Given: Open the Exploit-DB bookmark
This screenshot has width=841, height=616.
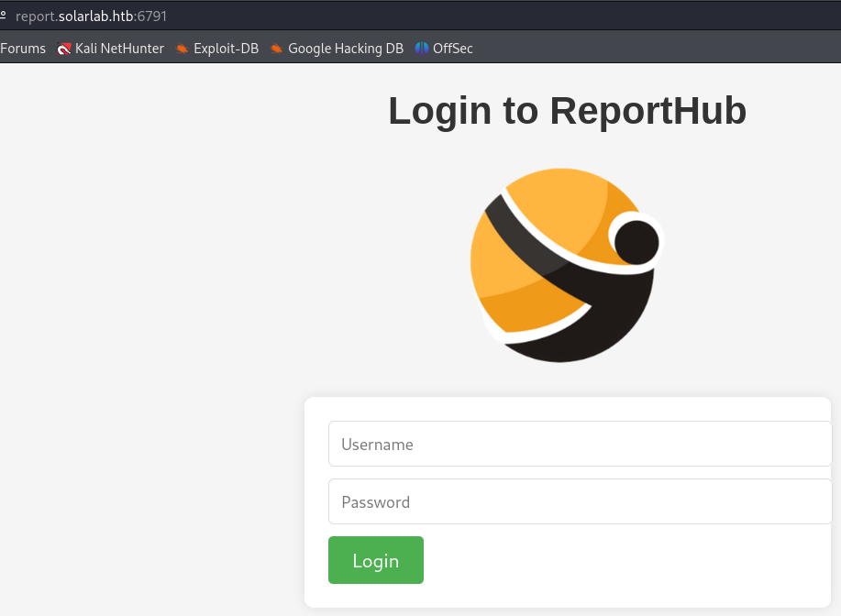Looking at the screenshot, I should [x=217, y=49].
